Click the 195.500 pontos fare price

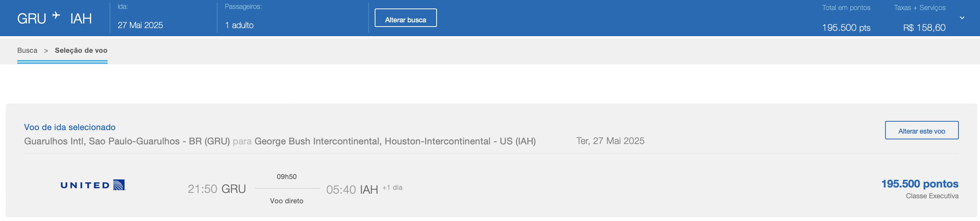point(920,184)
